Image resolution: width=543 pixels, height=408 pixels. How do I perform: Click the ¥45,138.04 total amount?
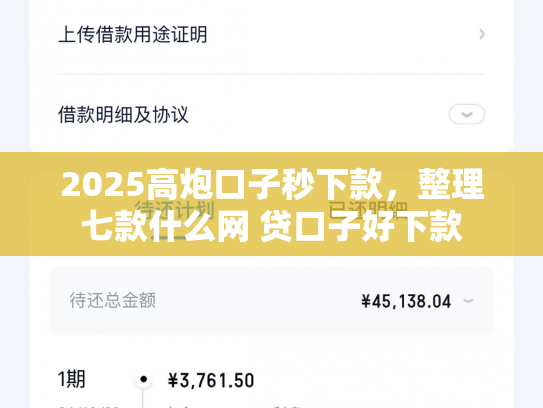pyautogui.click(x=406, y=301)
